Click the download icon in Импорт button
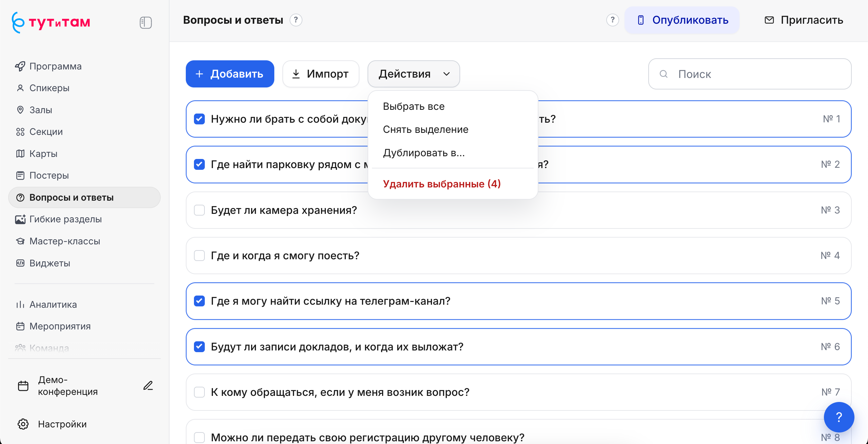 click(296, 74)
